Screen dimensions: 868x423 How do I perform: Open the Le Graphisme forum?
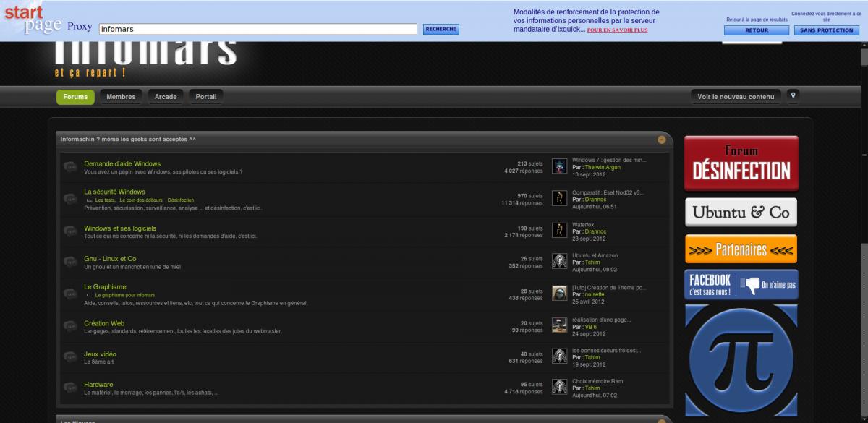[105, 287]
